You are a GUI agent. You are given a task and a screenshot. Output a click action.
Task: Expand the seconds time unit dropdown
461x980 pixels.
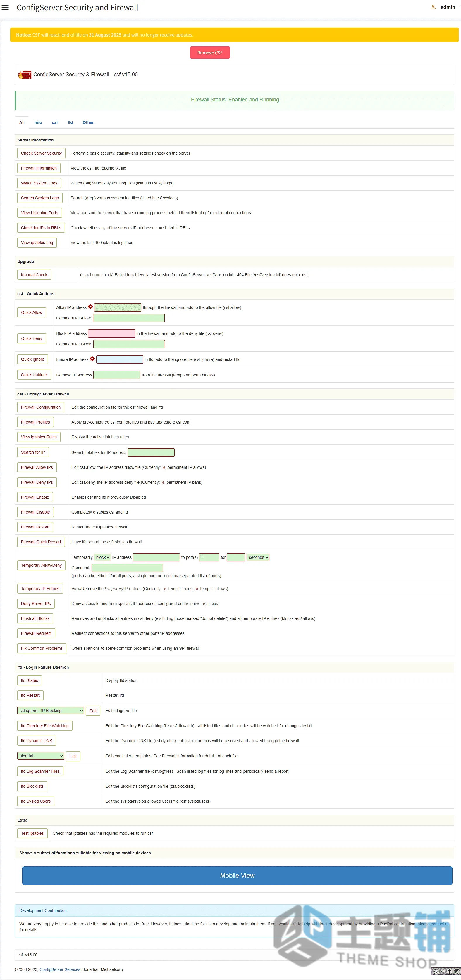(258, 557)
